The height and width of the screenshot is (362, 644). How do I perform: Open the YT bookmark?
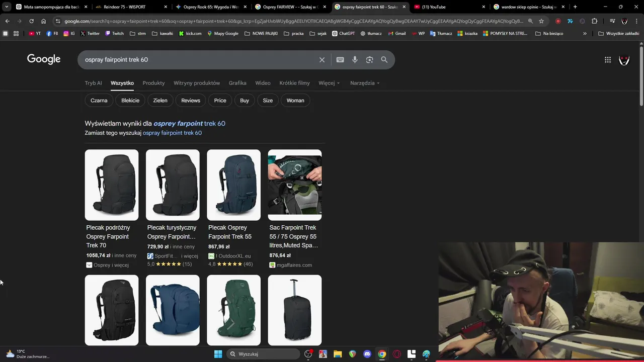(35, 33)
